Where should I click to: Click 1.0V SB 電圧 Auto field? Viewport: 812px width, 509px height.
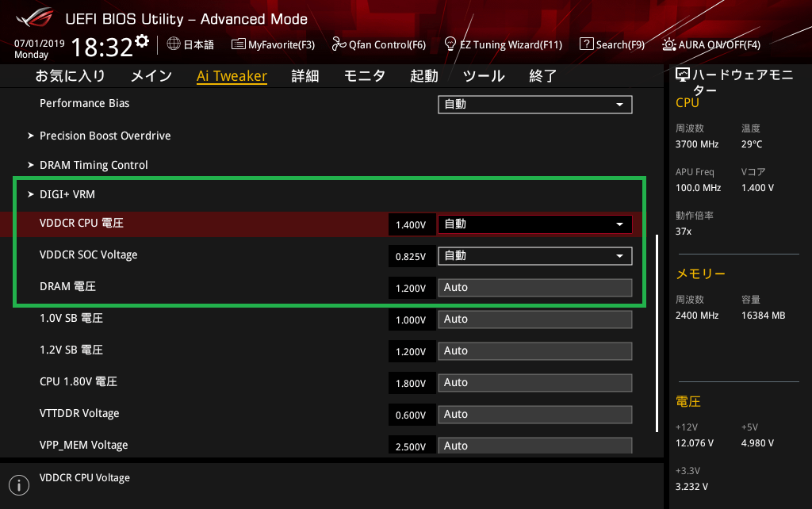coord(535,320)
